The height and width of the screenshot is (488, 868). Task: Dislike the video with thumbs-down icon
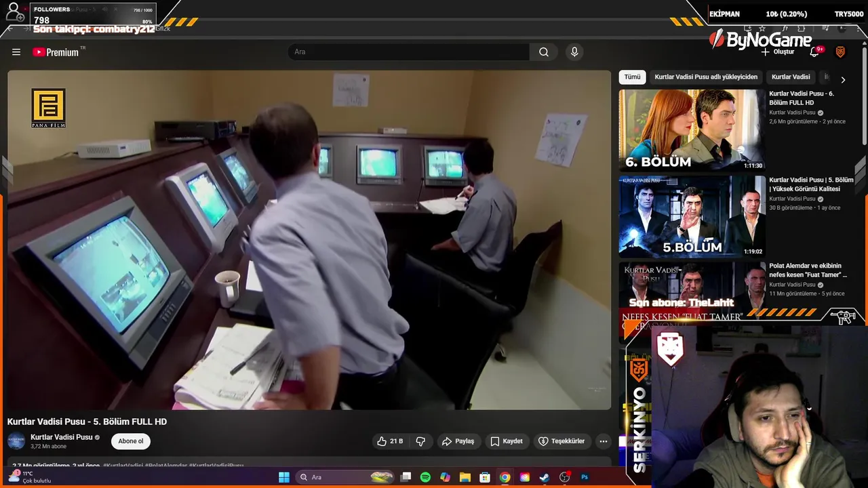tap(420, 441)
